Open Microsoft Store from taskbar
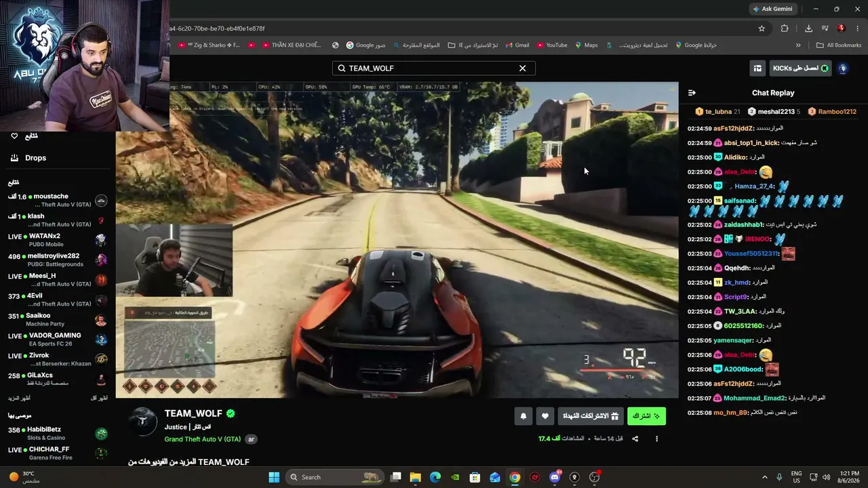The image size is (868, 488). click(x=475, y=477)
